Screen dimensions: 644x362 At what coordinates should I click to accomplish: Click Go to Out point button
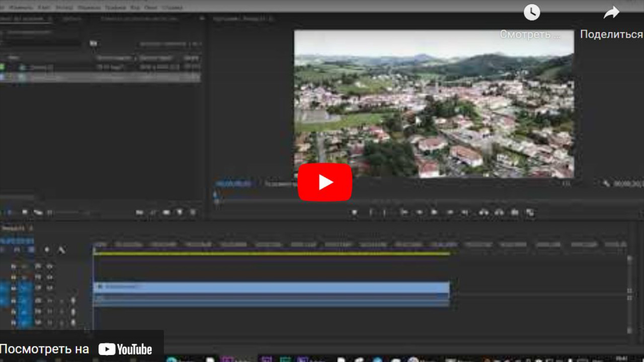(465, 213)
